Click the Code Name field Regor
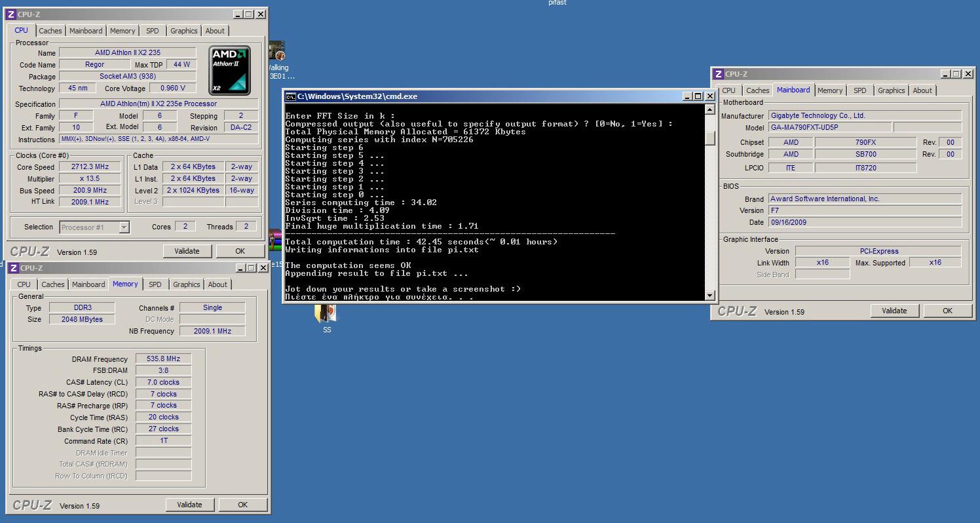The image size is (980, 523). (94, 64)
